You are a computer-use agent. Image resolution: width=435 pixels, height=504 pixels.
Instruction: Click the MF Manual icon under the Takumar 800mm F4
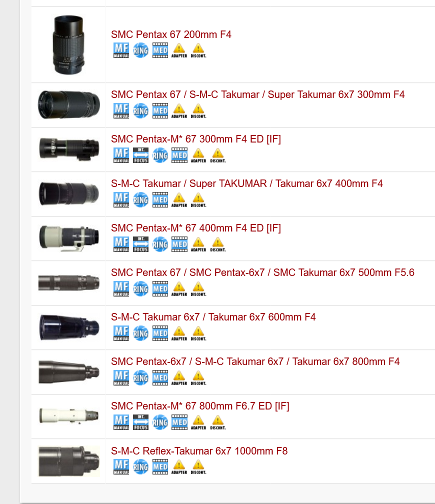click(x=121, y=377)
